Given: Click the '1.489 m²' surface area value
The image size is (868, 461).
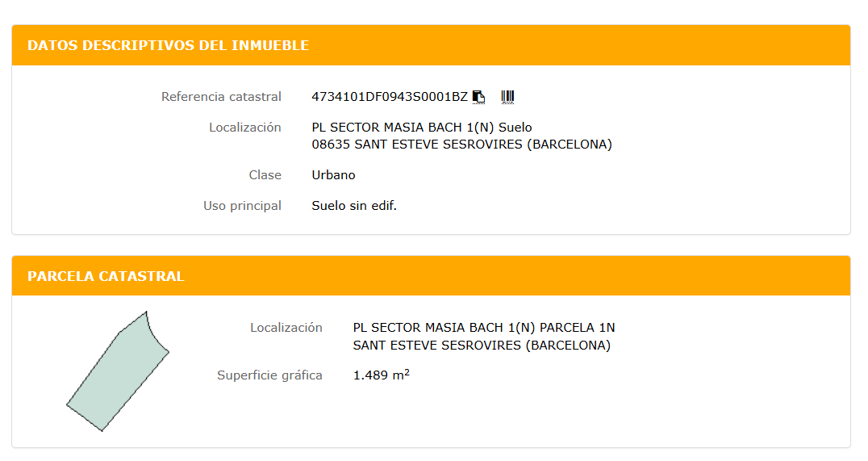Looking at the screenshot, I should tap(381, 375).
